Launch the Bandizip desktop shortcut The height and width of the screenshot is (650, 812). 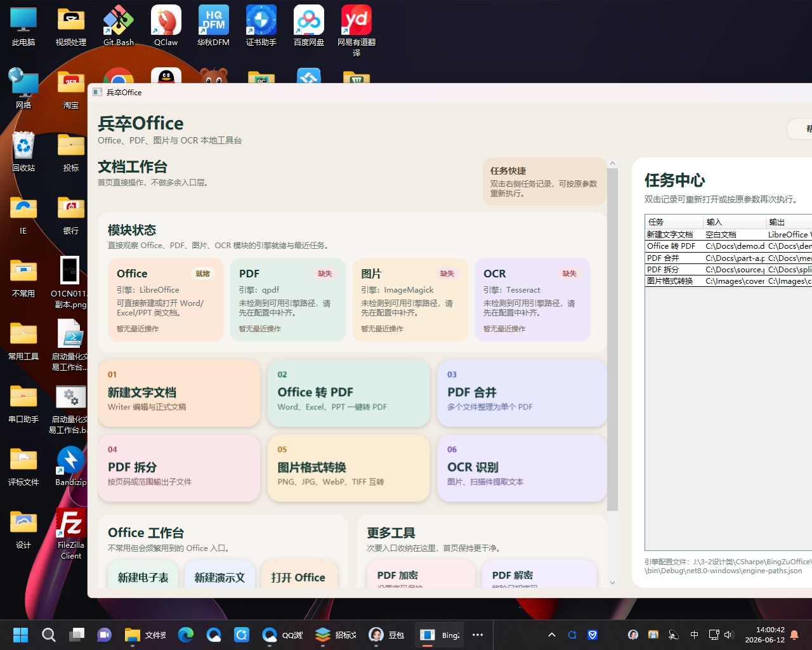[x=71, y=465]
